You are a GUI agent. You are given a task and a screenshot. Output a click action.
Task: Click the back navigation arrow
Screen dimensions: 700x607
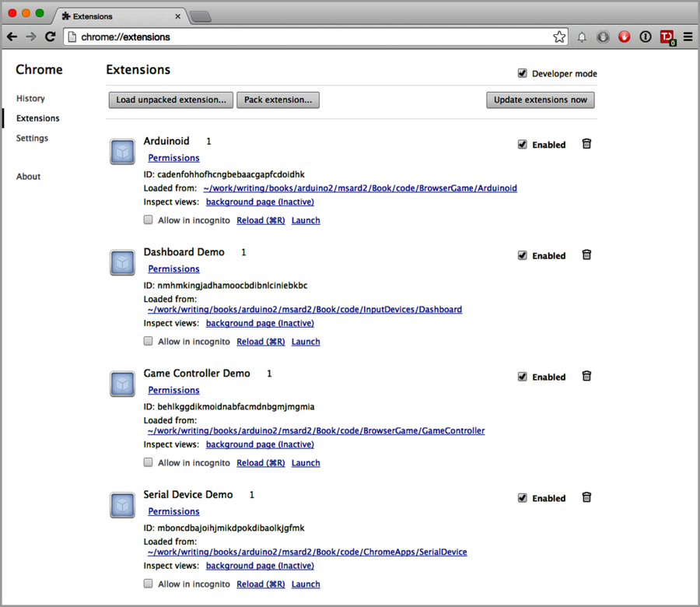point(12,37)
